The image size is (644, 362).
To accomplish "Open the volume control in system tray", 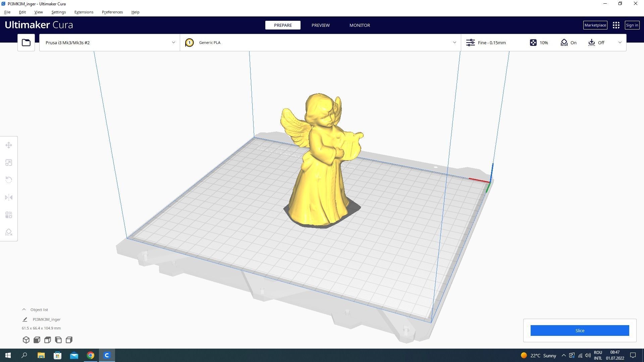I will [x=588, y=356].
